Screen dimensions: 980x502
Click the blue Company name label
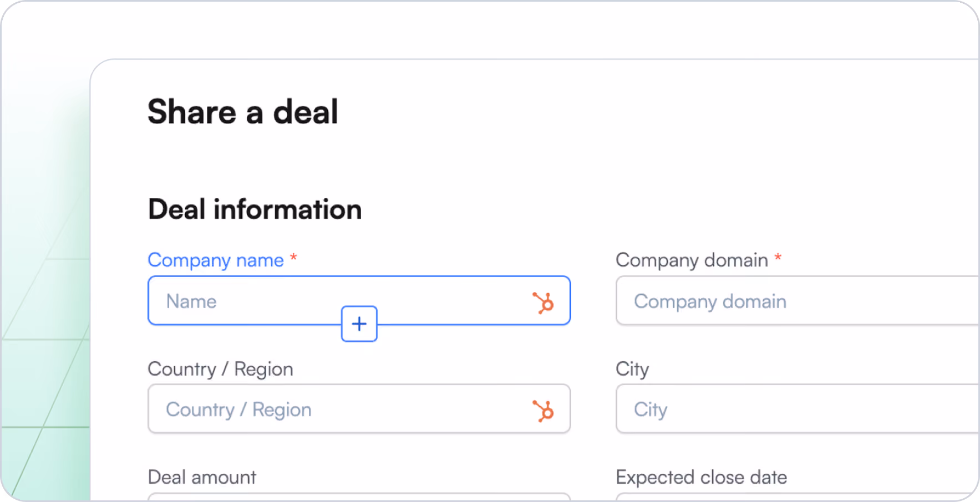(x=216, y=260)
